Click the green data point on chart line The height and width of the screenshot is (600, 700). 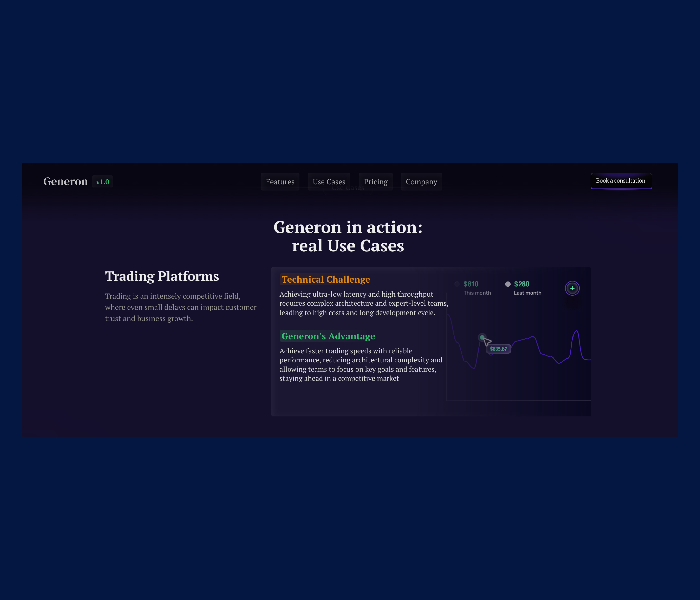tap(482, 337)
